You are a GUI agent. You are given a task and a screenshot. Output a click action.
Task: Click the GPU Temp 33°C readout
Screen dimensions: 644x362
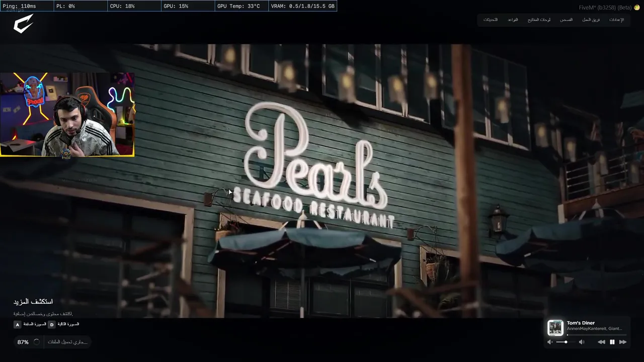tap(241, 6)
